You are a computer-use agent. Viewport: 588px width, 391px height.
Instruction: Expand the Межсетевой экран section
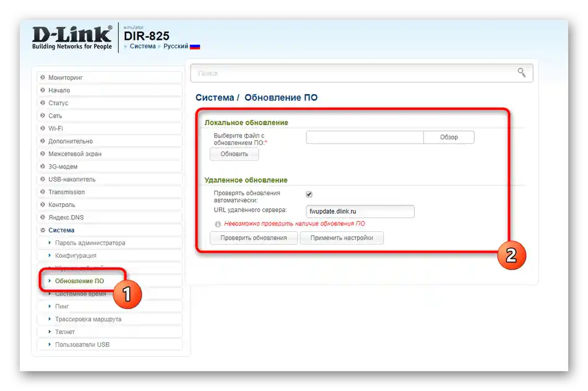[x=110, y=154]
